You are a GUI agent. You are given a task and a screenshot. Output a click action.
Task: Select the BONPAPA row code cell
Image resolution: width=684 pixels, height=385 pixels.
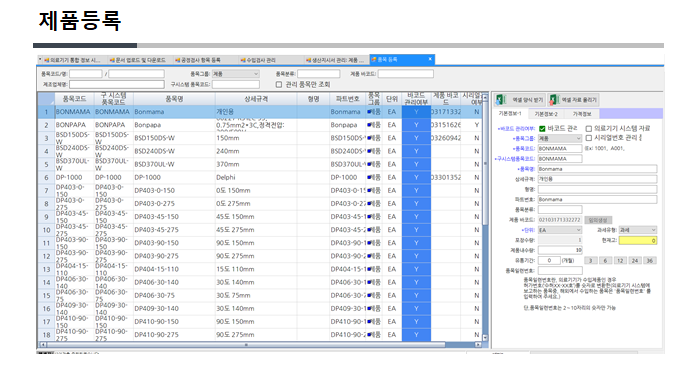[x=74, y=125]
